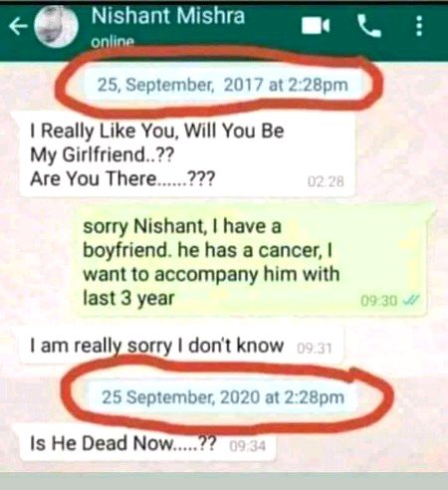
Task: Click the green chat header bar
Action: pyautogui.click(x=224, y=32)
